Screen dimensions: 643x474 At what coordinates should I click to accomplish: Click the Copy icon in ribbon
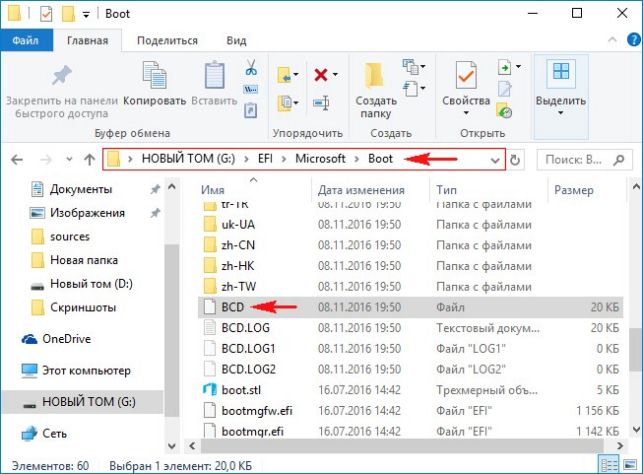[154, 75]
